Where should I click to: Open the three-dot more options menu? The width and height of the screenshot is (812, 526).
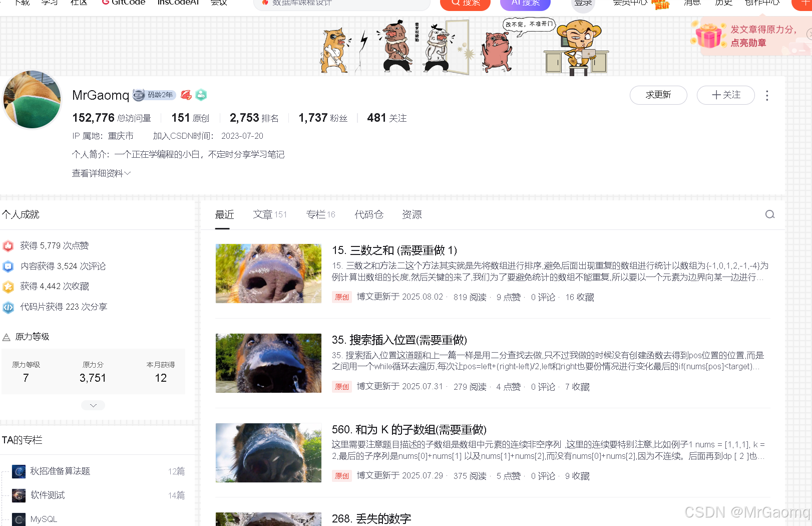click(767, 95)
